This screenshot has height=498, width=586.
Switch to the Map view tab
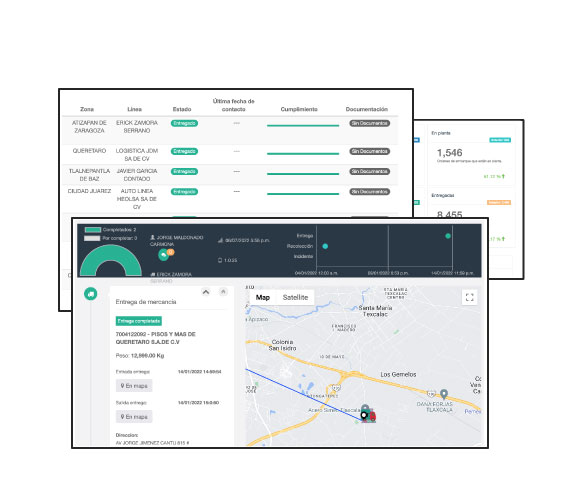tap(263, 297)
